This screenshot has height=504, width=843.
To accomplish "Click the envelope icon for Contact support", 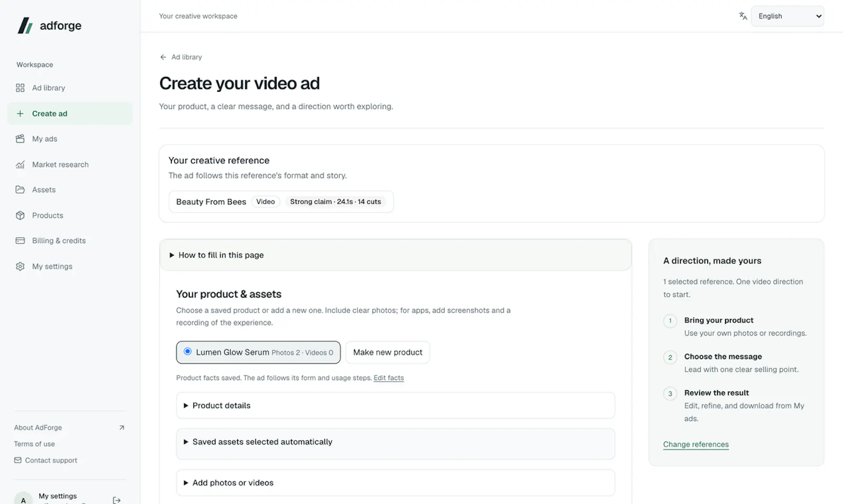I will (x=18, y=460).
